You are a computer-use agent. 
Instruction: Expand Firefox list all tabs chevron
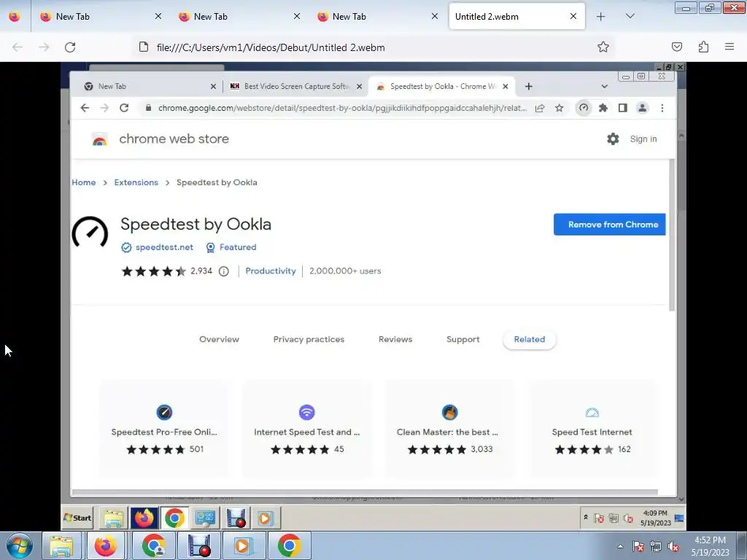(x=630, y=16)
